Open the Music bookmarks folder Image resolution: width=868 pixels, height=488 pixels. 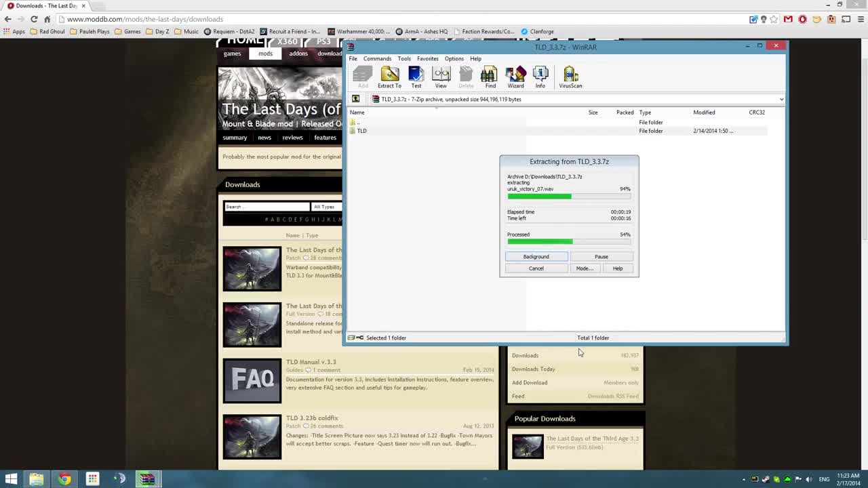pyautogui.click(x=186, y=31)
